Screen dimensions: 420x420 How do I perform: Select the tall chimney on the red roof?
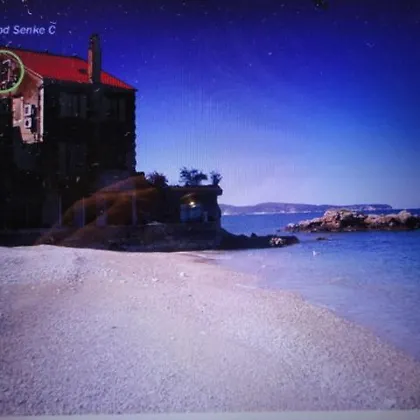(95, 57)
